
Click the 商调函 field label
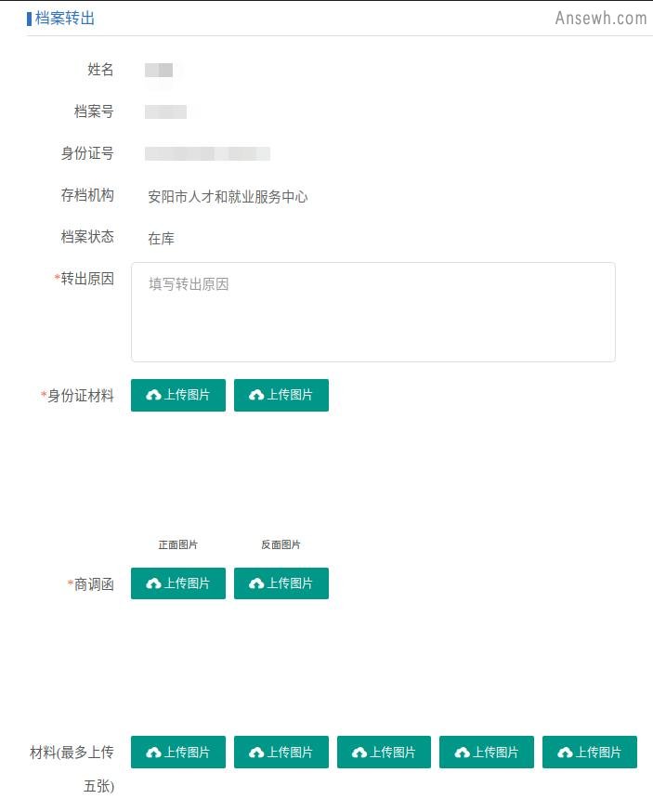tap(94, 584)
